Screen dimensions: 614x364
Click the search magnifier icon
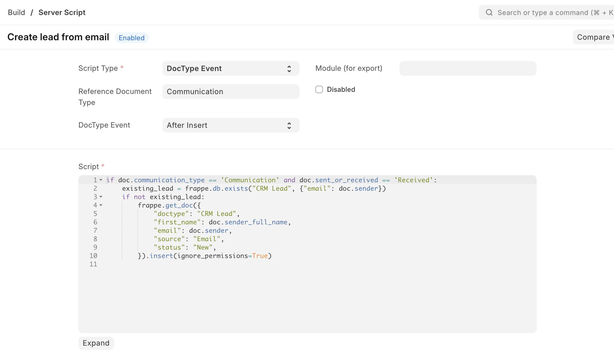pos(489,13)
